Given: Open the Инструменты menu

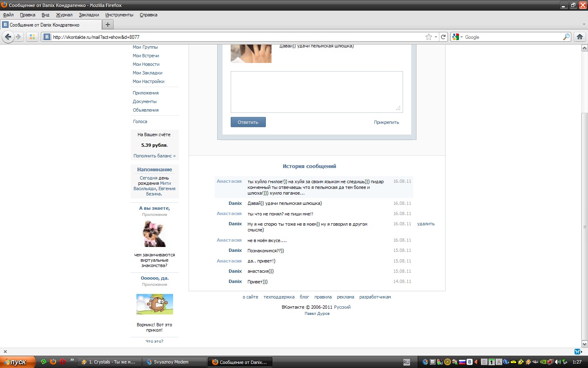Looking at the screenshot, I should click(119, 15).
